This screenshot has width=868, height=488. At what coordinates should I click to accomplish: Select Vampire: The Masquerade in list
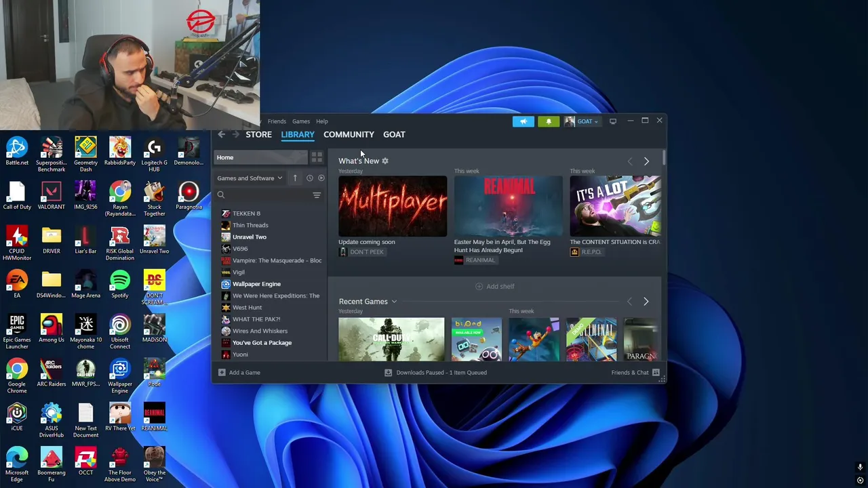point(271,260)
